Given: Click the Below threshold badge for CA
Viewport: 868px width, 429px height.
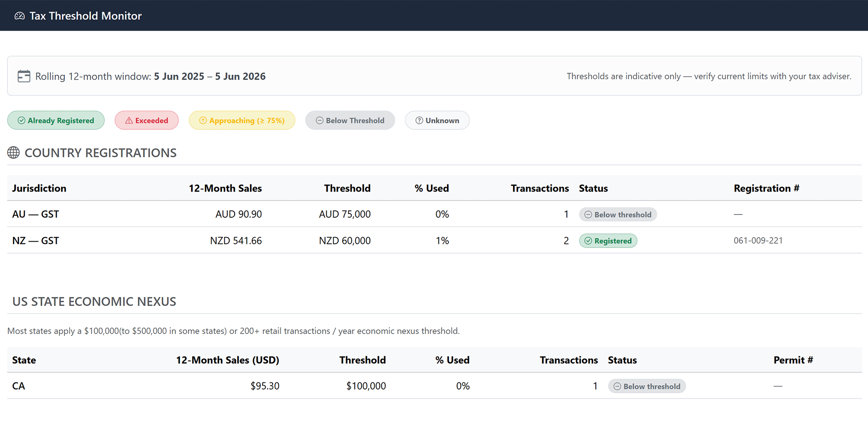Looking at the screenshot, I should [x=647, y=386].
